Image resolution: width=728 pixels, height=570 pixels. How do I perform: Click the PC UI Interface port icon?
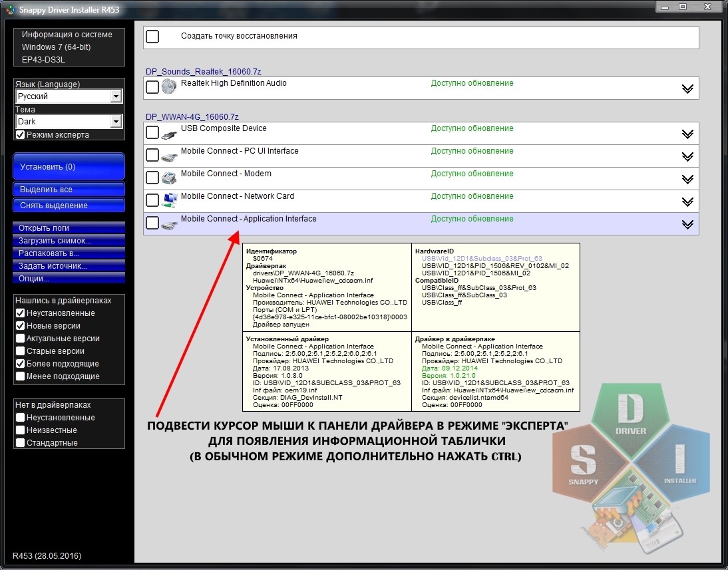point(170,157)
